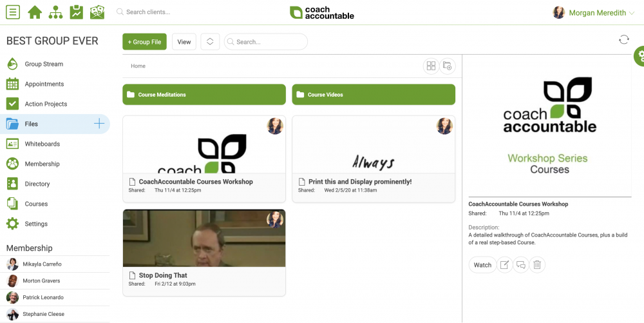The width and height of the screenshot is (644, 323).
Task: Click the Settings gear icon in the sidebar
Action: click(12, 224)
